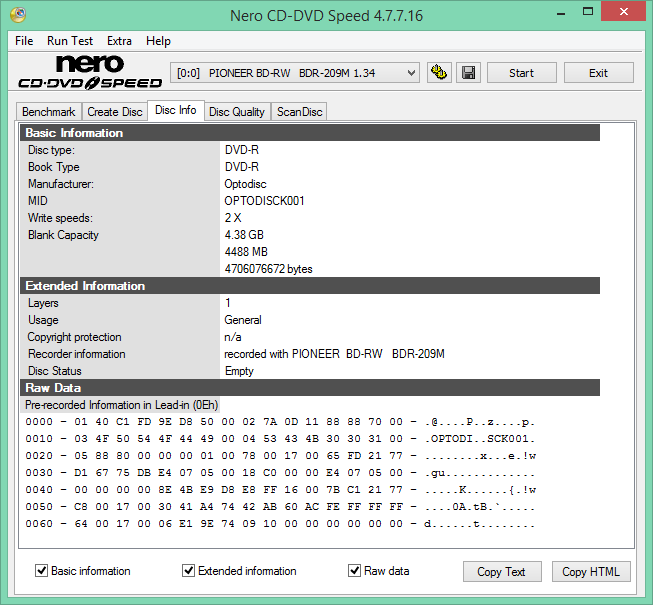Image resolution: width=653 pixels, height=605 pixels.
Task: Switch to the ScanDisc tab
Action: 299,112
